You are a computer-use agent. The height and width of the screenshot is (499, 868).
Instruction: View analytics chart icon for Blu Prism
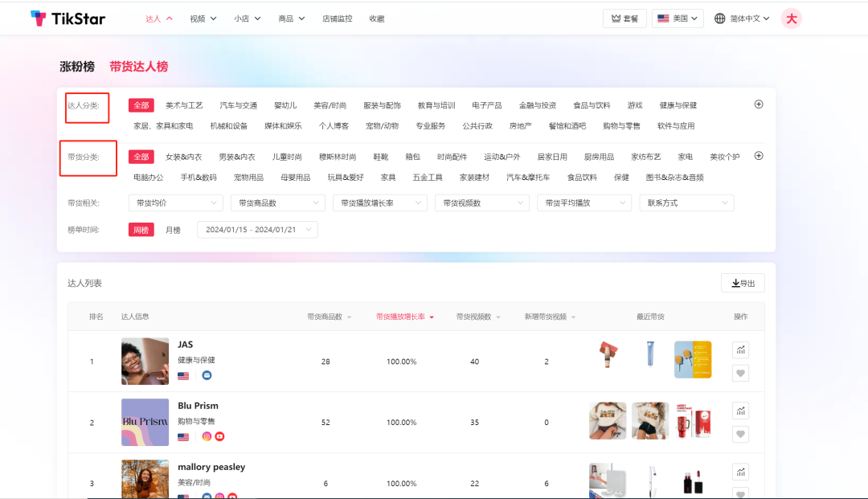coord(740,411)
